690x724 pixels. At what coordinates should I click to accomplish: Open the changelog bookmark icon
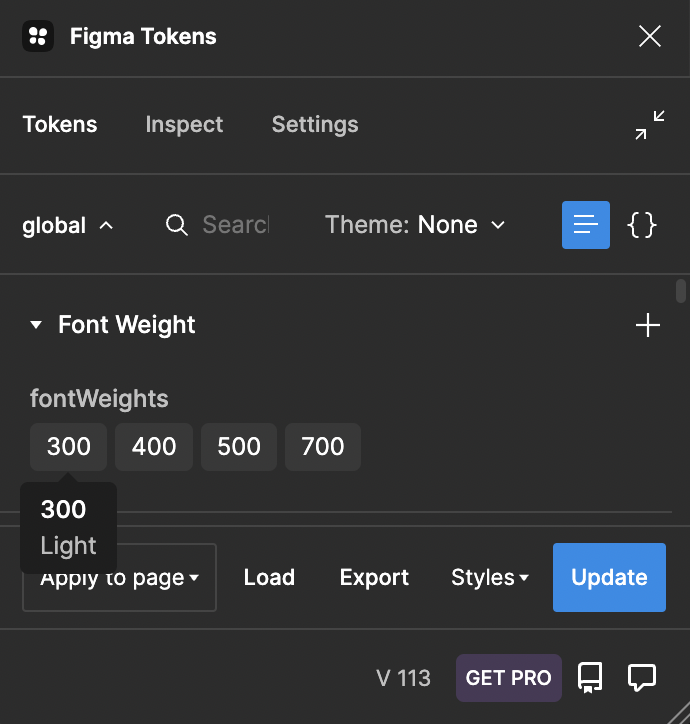590,677
